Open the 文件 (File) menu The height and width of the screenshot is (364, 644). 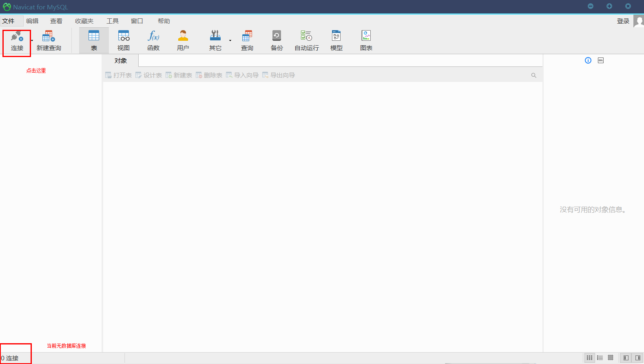(x=8, y=21)
